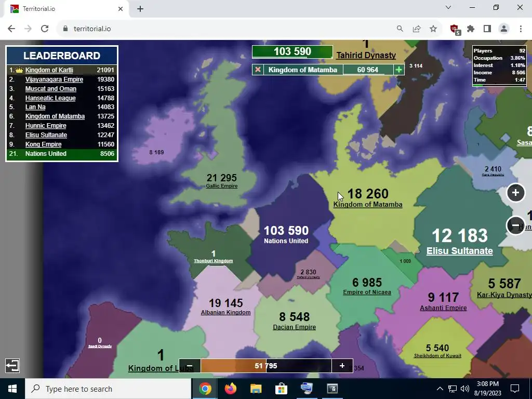Cancel the Kingdom of Matamba attack
This screenshot has width=532, height=399.
[x=258, y=70]
